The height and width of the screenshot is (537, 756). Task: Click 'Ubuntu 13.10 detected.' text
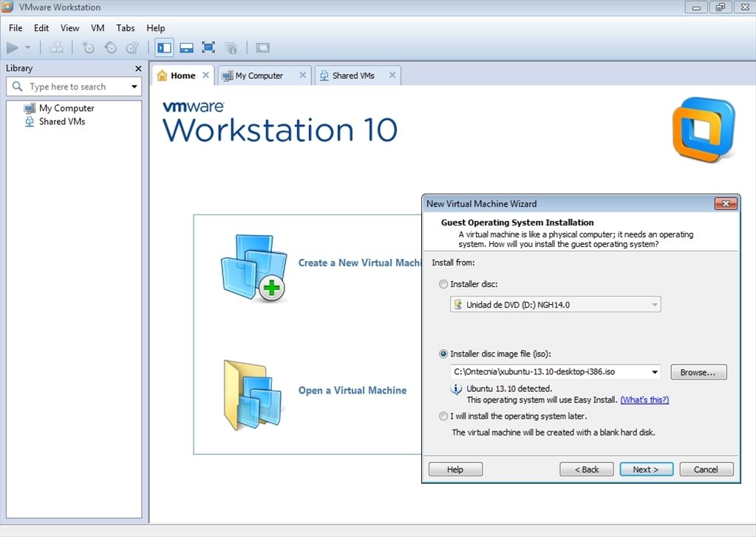coord(509,388)
